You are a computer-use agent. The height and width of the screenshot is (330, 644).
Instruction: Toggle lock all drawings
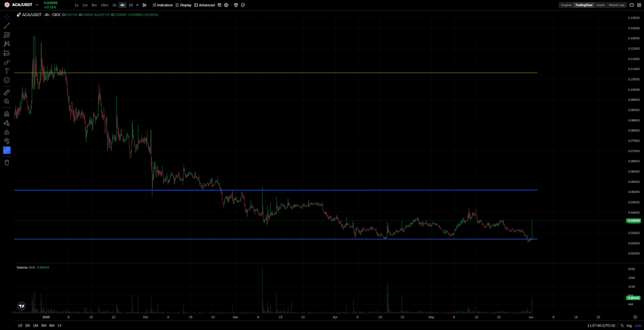coord(7,132)
